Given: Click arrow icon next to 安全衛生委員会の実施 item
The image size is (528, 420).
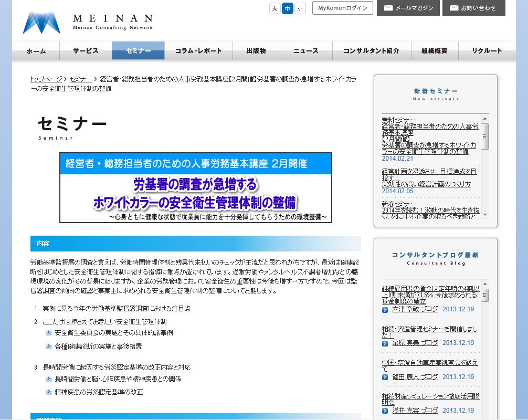Looking at the screenshot, I should point(48,332).
